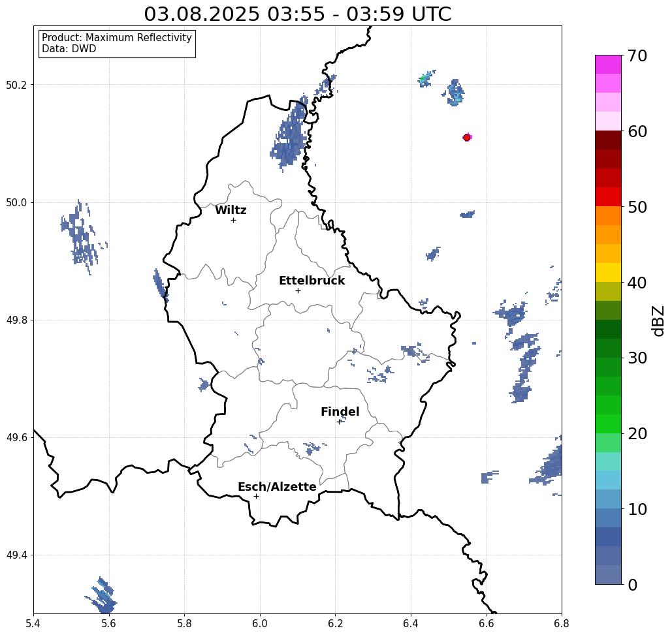The width and height of the screenshot is (672, 635).
Task: Click the latitude label 49.4
Action: click(16, 555)
